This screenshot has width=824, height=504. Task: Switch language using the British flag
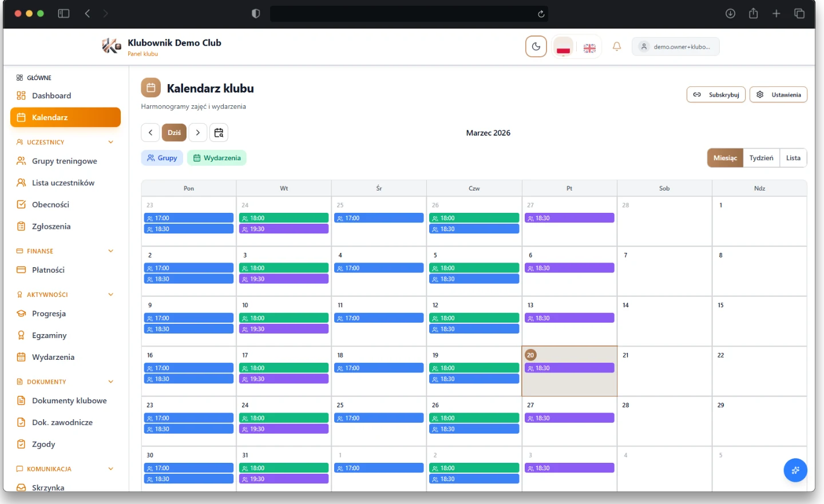point(589,47)
